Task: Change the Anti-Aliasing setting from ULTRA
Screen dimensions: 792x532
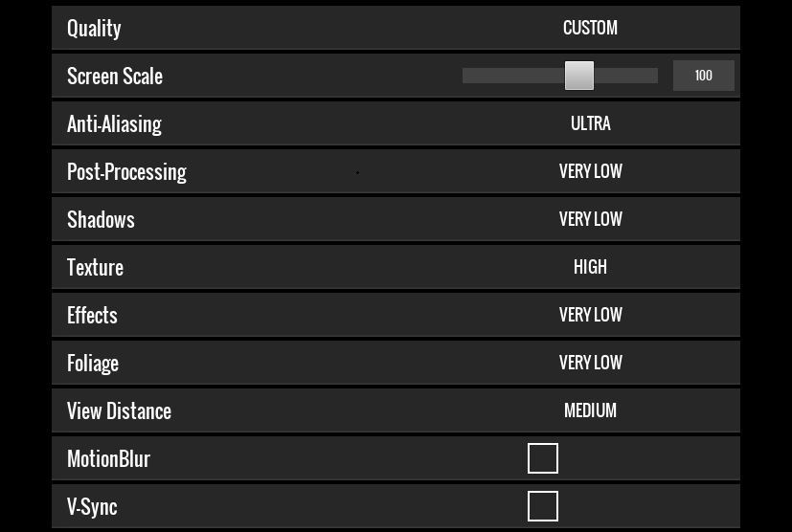Action: [590, 123]
